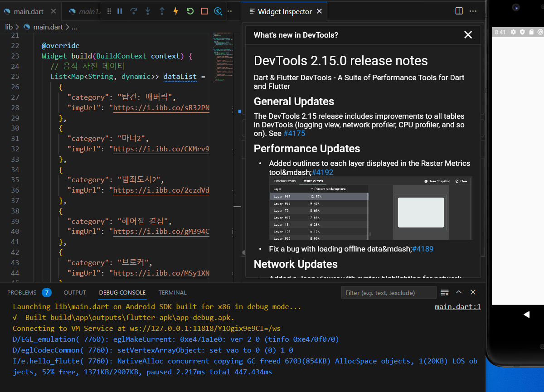This screenshot has width=544, height=392.
Task: Open the Widget Inspector toolbar icon
Action: (218, 11)
